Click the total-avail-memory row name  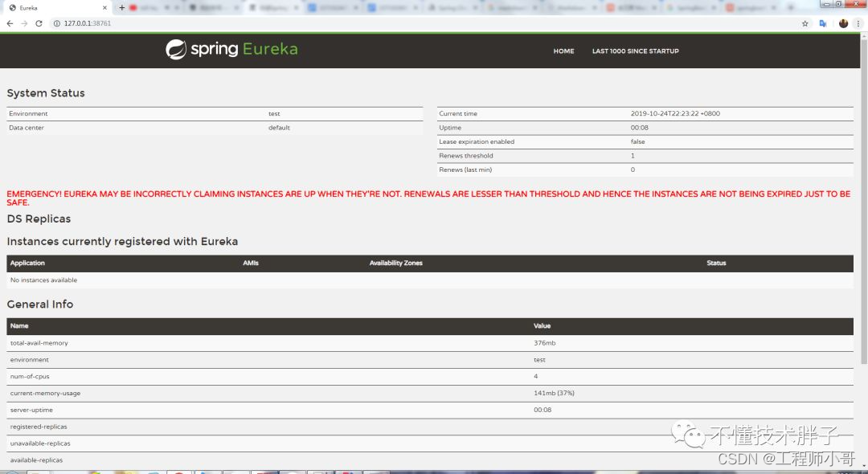pyautogui.click(x=39, y=343)
